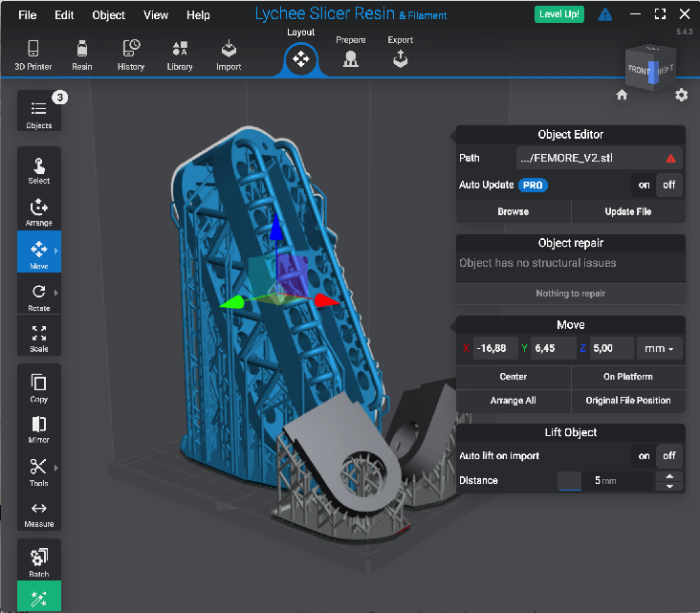
Task: Expand the Tools submenu arrow
Action: [x=55, y=468]
